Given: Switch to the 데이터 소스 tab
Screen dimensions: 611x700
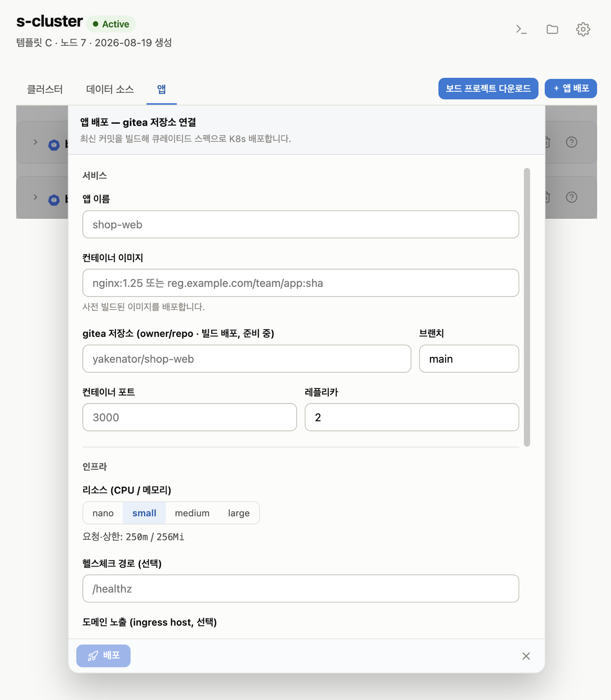Looking at the screenshot, I should coord(110,89).
